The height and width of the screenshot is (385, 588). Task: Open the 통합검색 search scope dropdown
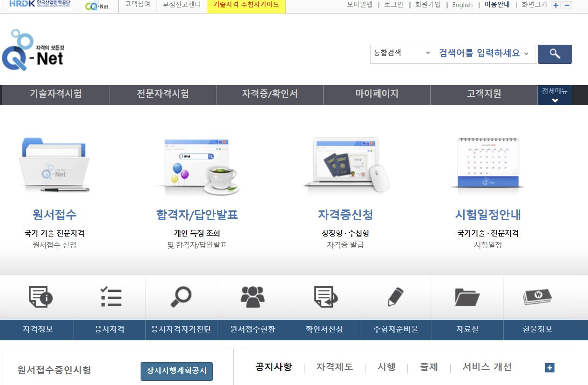402,54
